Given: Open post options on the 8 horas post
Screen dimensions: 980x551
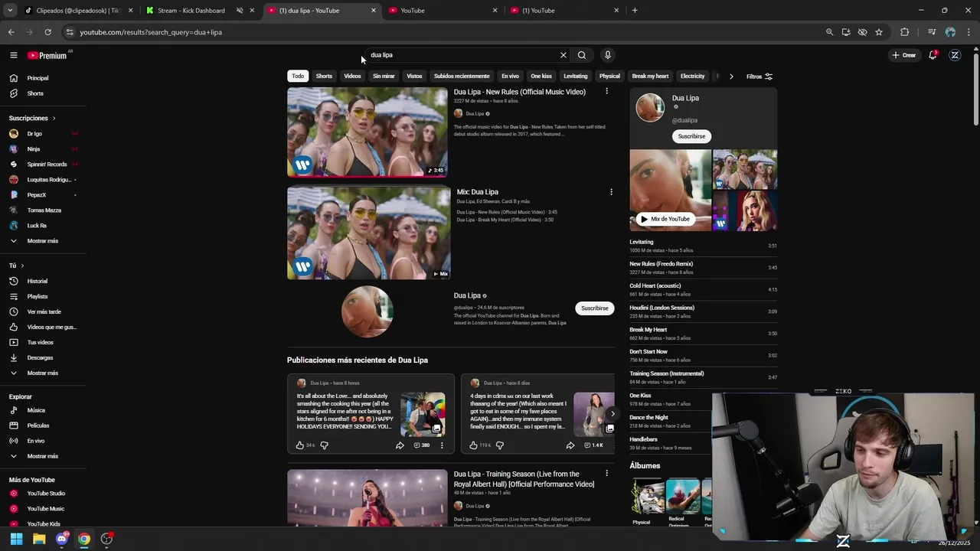Looking at the screenshot, I should [442, 445].
